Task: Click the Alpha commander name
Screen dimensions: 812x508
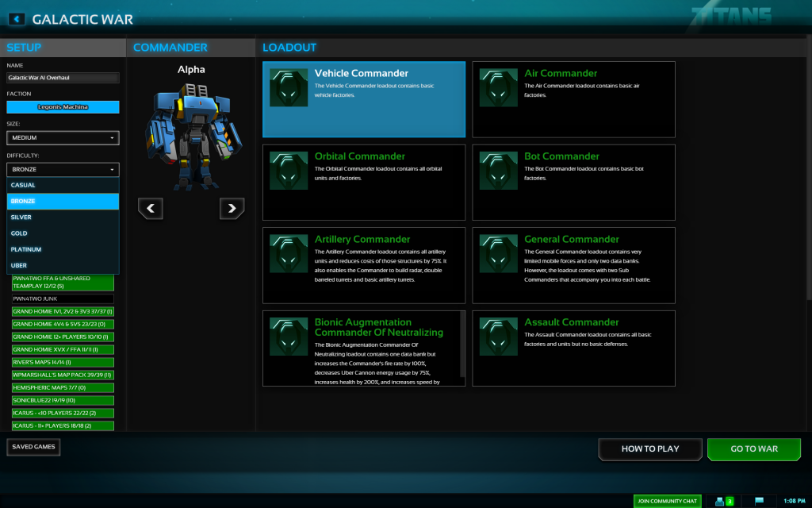Action: (191, 70)
